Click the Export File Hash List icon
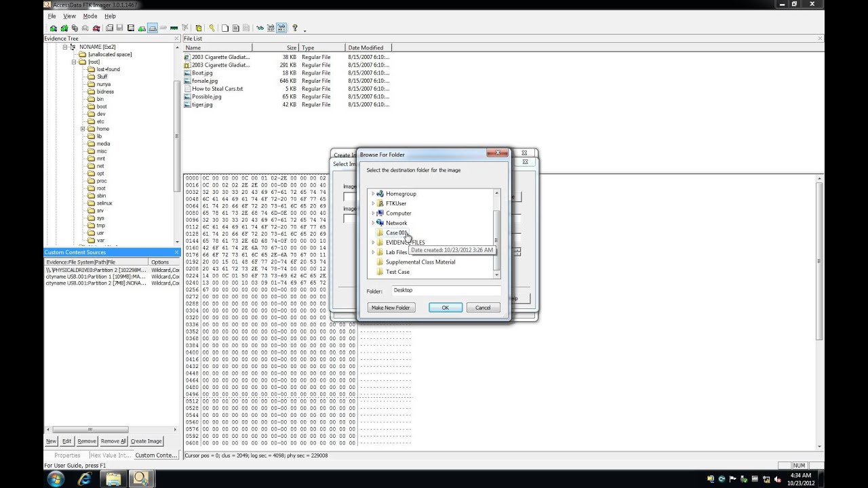 tap(235, 28)
